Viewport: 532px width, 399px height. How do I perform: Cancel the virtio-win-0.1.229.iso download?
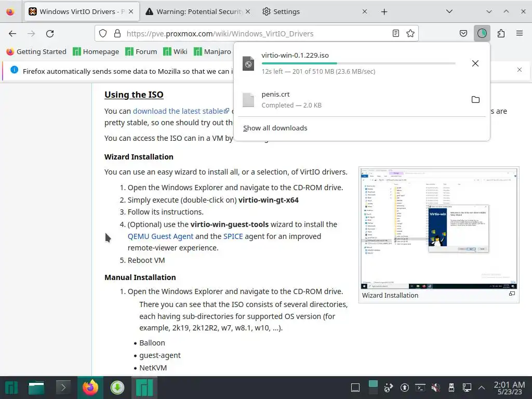[475, 63]
